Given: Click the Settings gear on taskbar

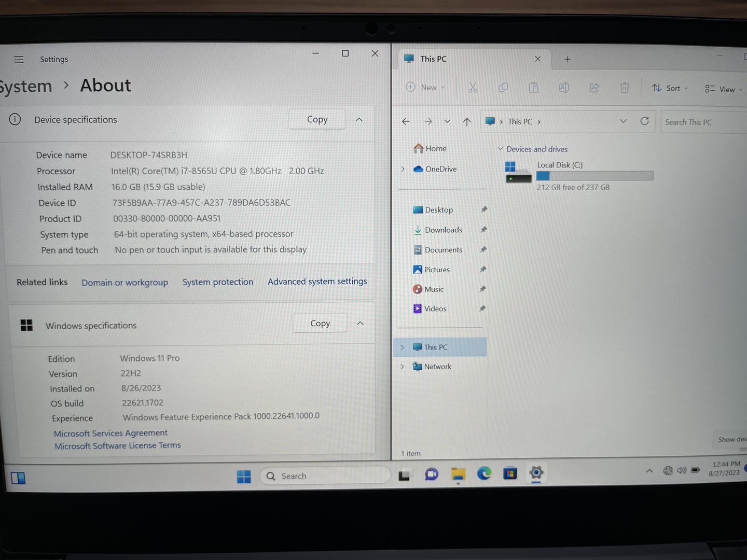Looking at the screenshot, I should click(x=536, y=472).
